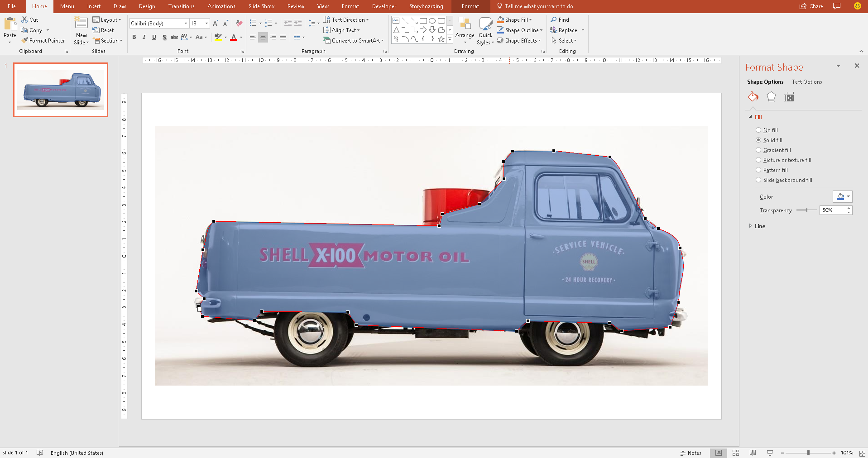Open Notes from the status bar
Image resolution: width=868 pixels, height=458 pixels.
691,453
